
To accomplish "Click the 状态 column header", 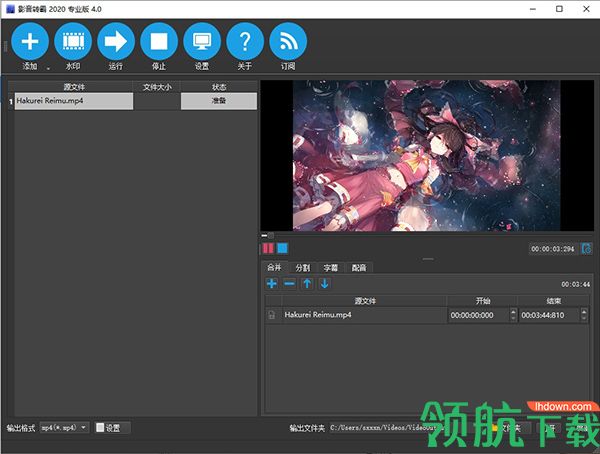I will (219, 87).
